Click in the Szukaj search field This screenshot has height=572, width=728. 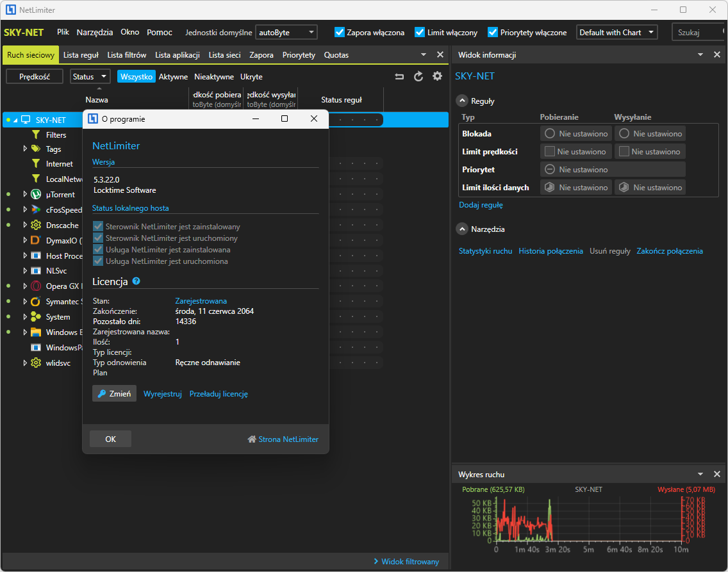pyautogui.click(x=698, y=33)
